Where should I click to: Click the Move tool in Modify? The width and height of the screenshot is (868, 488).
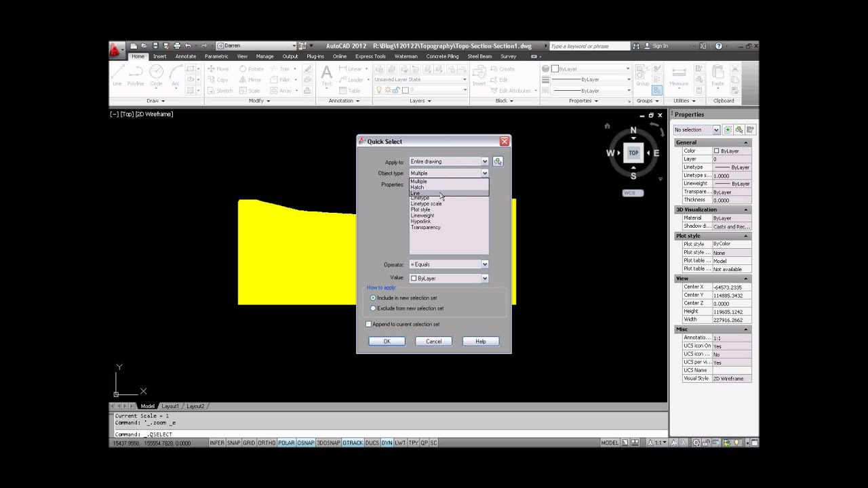[218, 69]
